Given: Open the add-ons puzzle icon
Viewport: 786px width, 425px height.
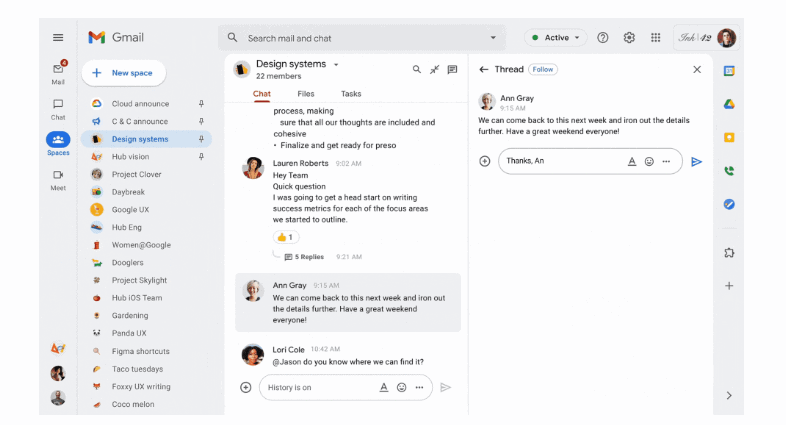Looking at the screenshot, I should (729, 253).
